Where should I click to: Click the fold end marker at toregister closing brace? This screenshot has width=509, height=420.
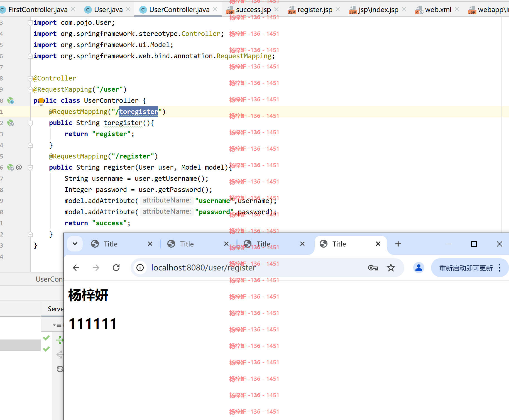pos(30,145)
